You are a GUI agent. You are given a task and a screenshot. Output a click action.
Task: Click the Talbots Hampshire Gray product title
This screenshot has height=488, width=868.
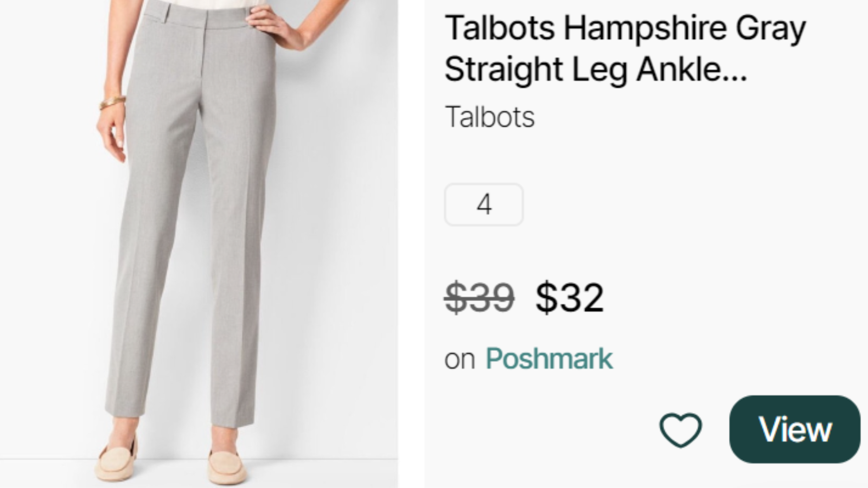(x=625, y=49)
